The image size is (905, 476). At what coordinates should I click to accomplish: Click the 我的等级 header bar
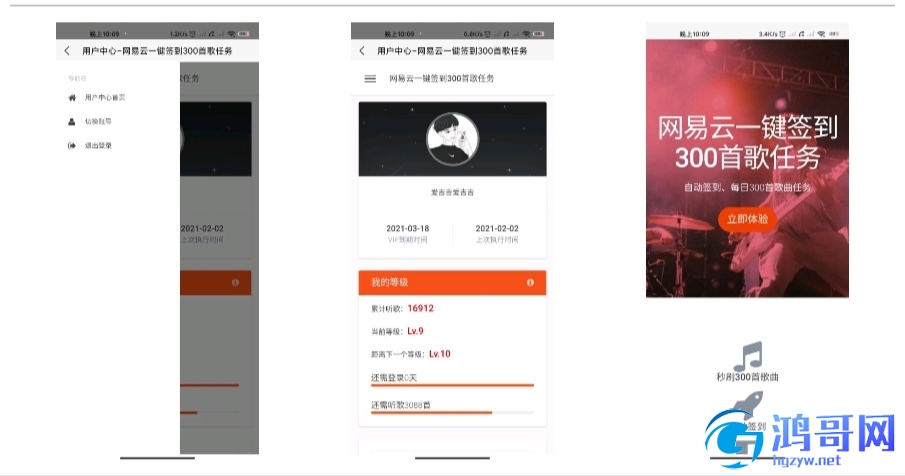coord(452,283)
